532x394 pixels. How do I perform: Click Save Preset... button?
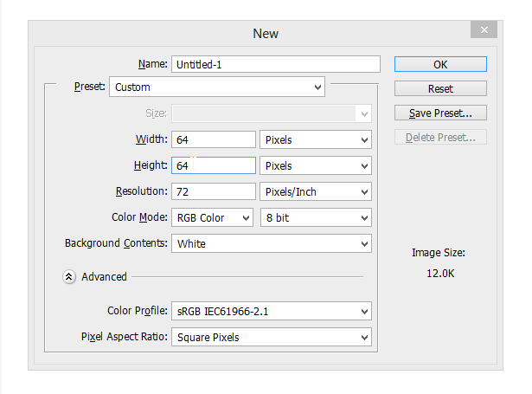click(440, 113)
